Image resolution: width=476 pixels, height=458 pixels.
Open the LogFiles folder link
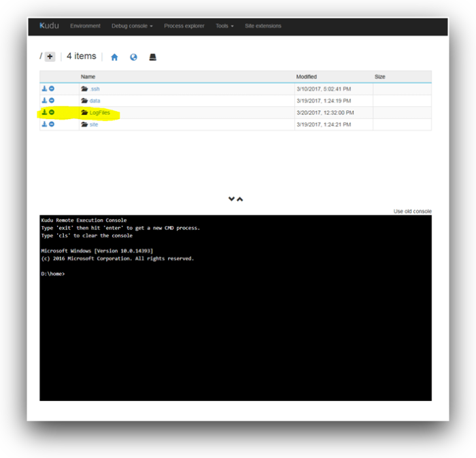[99, 112]
